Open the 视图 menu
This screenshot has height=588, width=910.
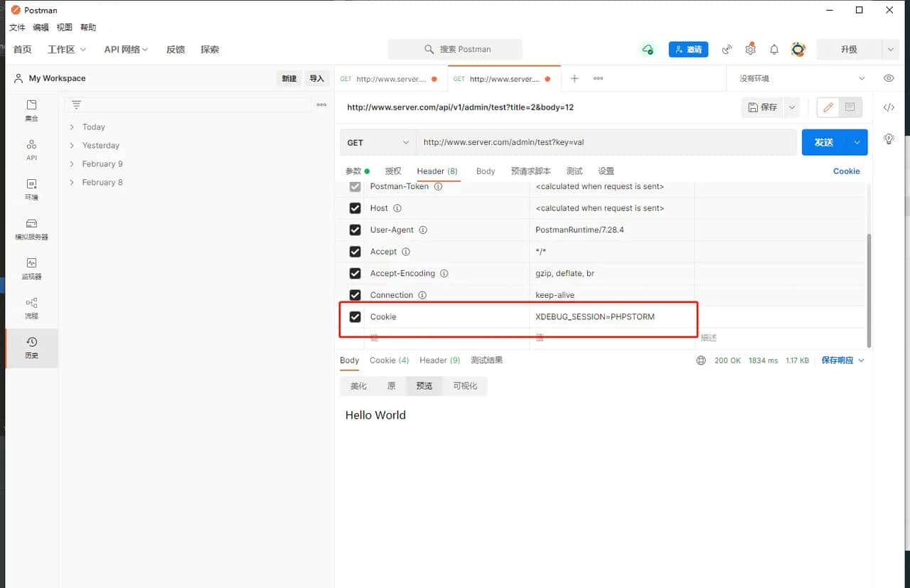[x=64, y=27]
